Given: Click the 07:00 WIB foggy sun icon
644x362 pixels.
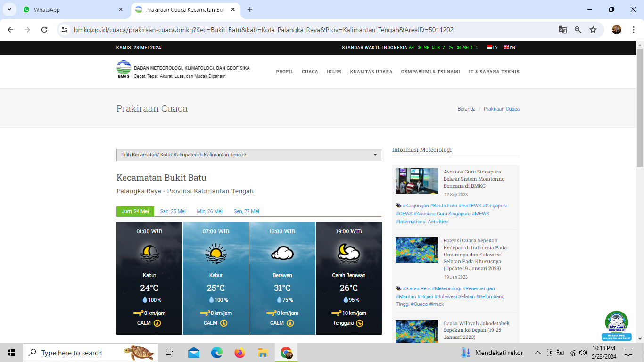Looking at the screenshot, I should [216, 254].
